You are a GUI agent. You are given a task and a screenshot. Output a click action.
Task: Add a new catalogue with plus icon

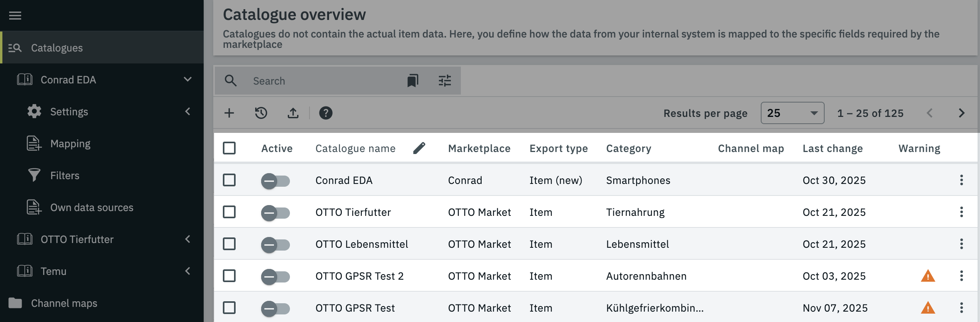pos(229,113)
